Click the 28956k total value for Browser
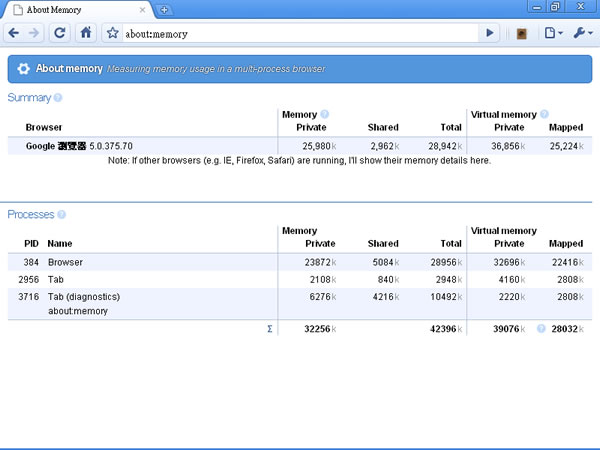600x450 pixels. click(x=446, y=262)
